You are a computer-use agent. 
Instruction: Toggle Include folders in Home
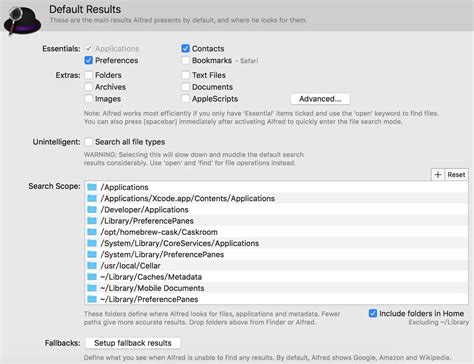[373, 313]
